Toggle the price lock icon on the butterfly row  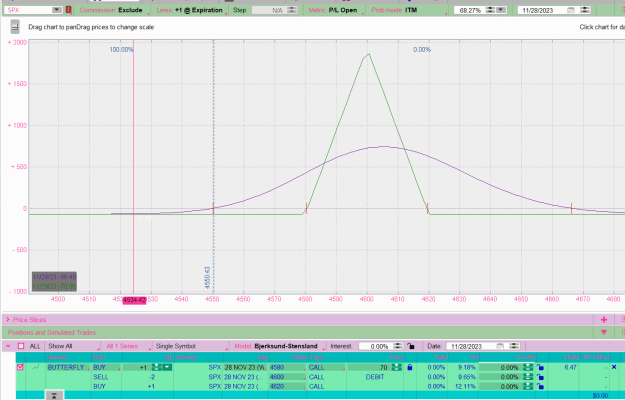410,367
